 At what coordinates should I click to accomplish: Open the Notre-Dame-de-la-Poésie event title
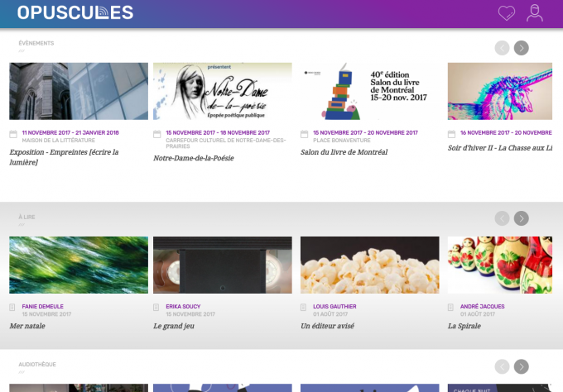[194, 158]
